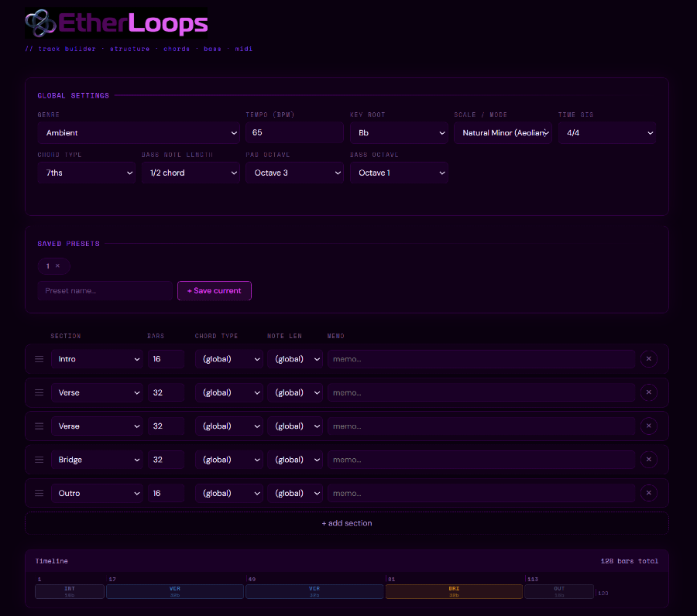
Task: Open the Genre dropdown showing Ambient
Action: pyautogui.click(x=139, y=133)
